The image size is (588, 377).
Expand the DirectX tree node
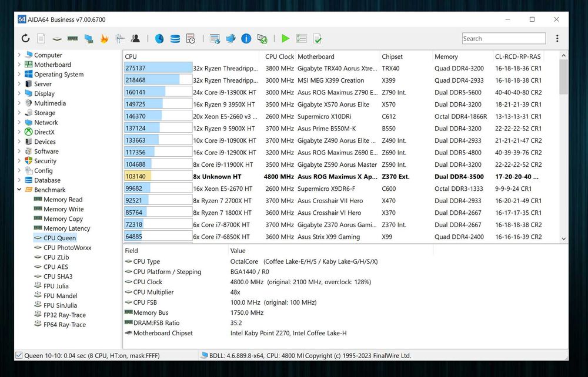pyautogui.click(x=19, y=132)
